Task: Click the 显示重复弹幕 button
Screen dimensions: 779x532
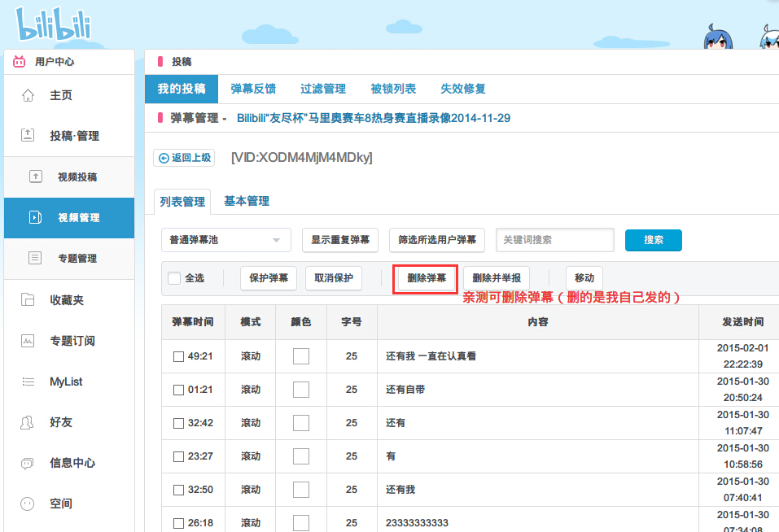Action: pyautogui.click(x=340, y=240)
